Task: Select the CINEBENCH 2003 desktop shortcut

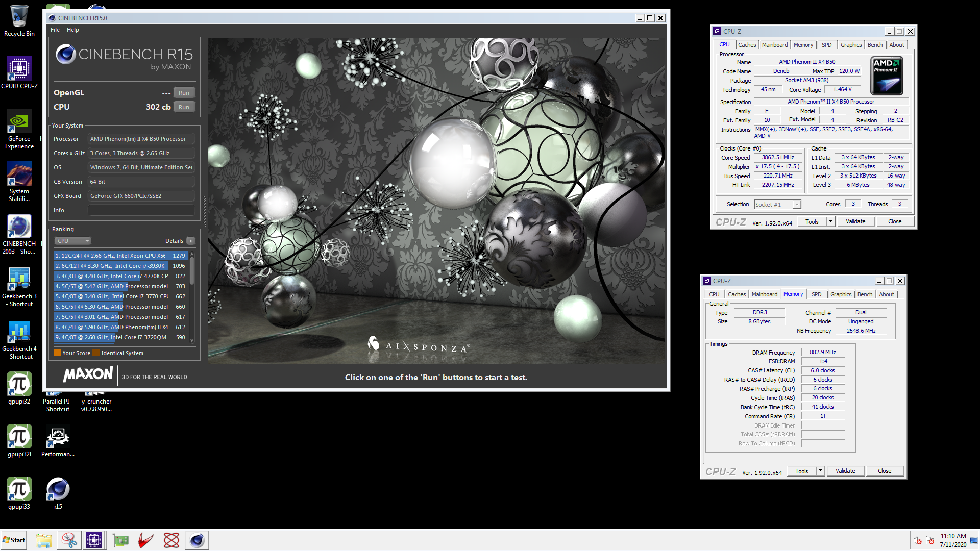Action: point(19,234)
